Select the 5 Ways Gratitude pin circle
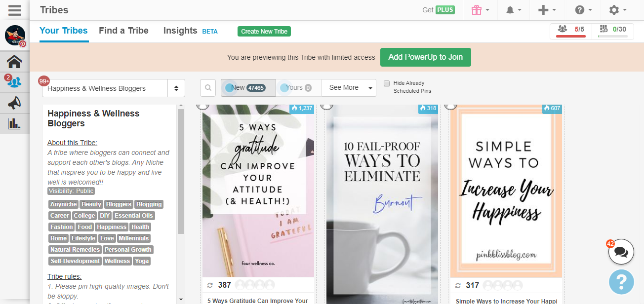 [201, 105]
